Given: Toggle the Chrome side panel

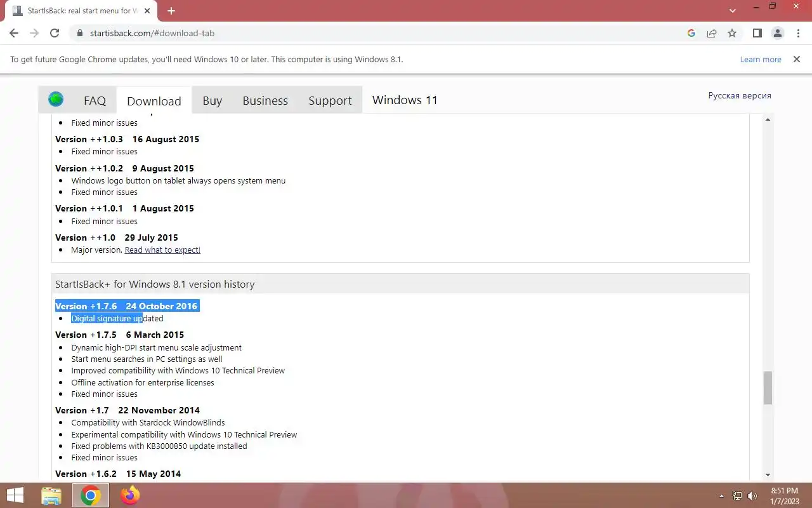Looking at the screenshot, I should [757, 33].
